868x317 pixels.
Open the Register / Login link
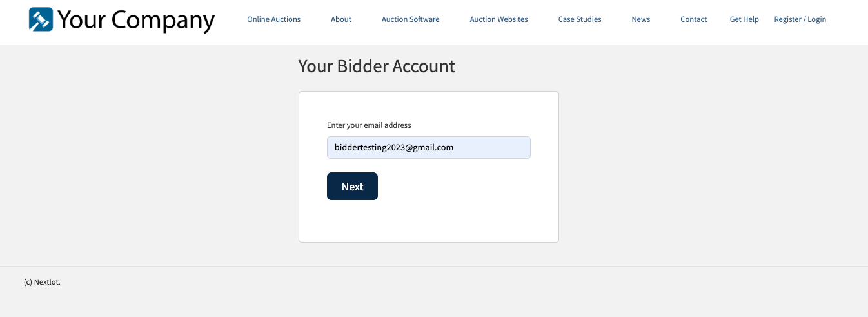click(800, 19)
